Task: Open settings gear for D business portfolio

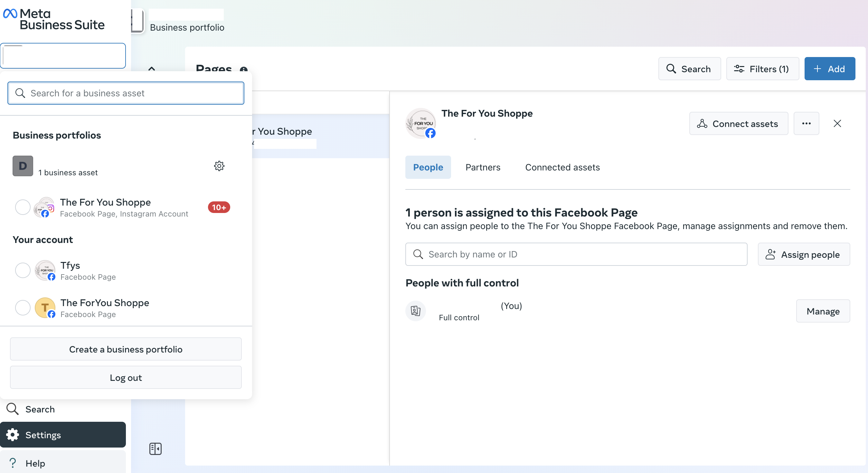Action: tap(219, 166)
